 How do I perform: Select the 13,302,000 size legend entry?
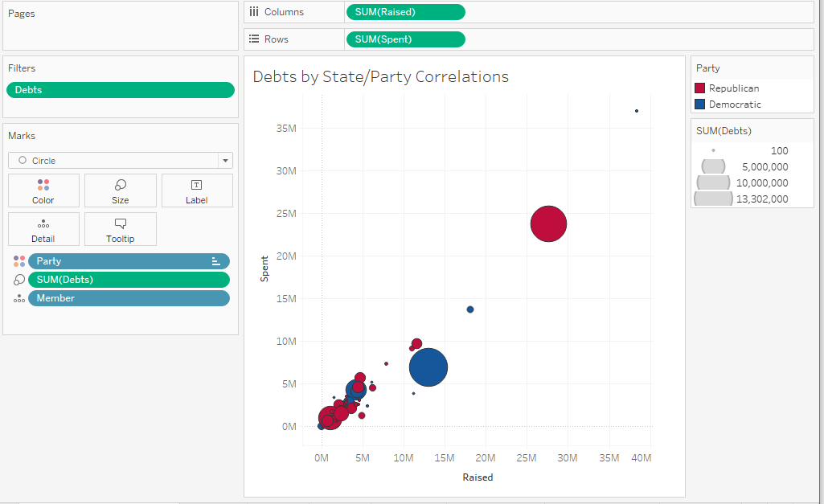[x=741, y=199]
